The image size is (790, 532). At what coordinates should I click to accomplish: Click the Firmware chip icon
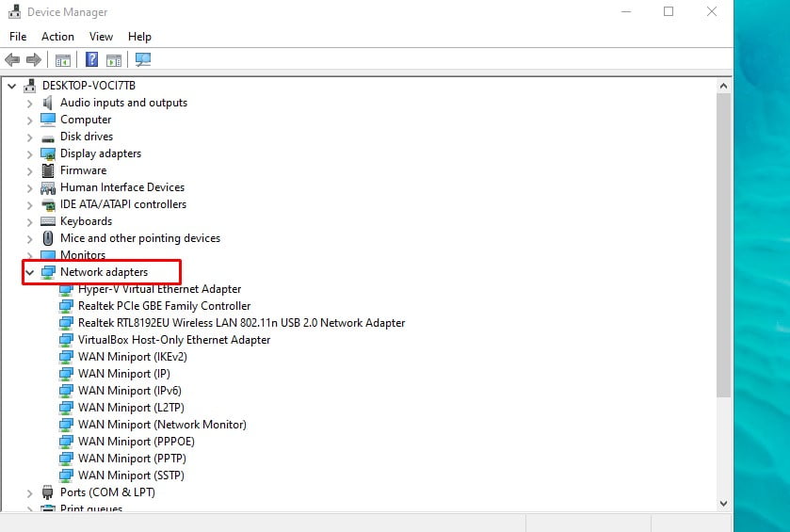(48, 170)
